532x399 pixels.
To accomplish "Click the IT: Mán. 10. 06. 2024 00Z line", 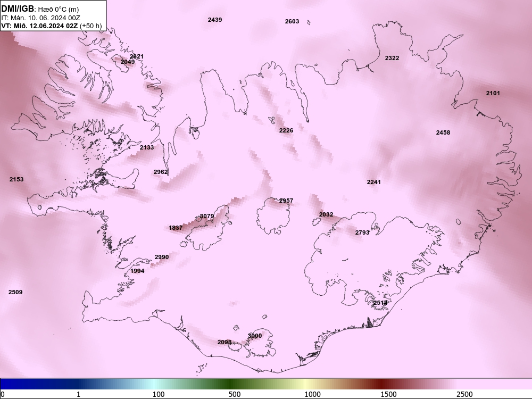I will click(41, 18).
